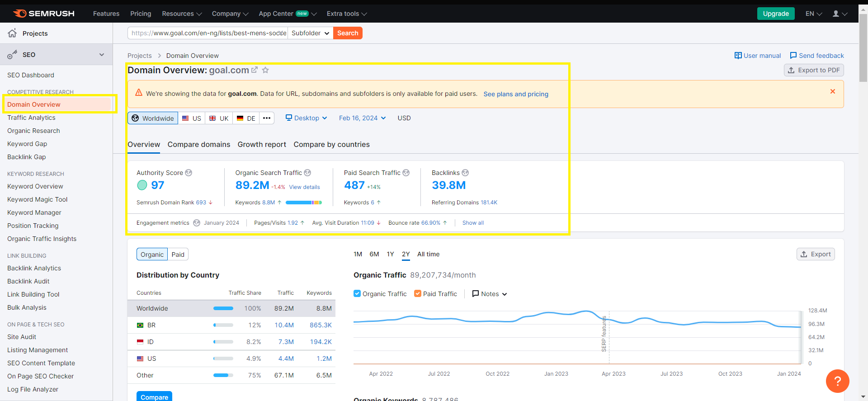This screenshot has height=401, width=868.
Task: Clear the URL search input
Action: point(281,33)
